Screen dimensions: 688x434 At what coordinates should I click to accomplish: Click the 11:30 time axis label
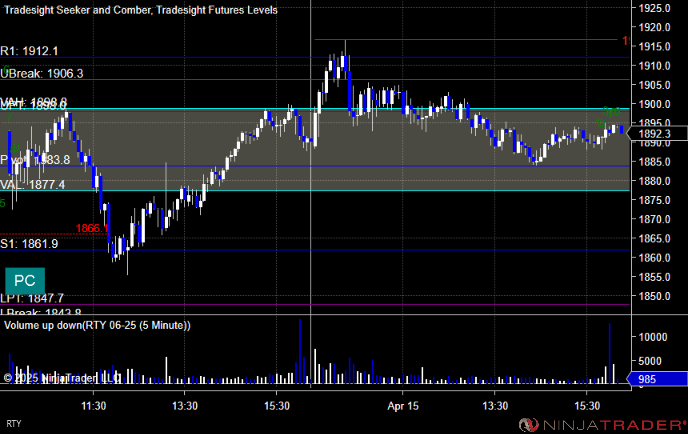tap(93, 406)
